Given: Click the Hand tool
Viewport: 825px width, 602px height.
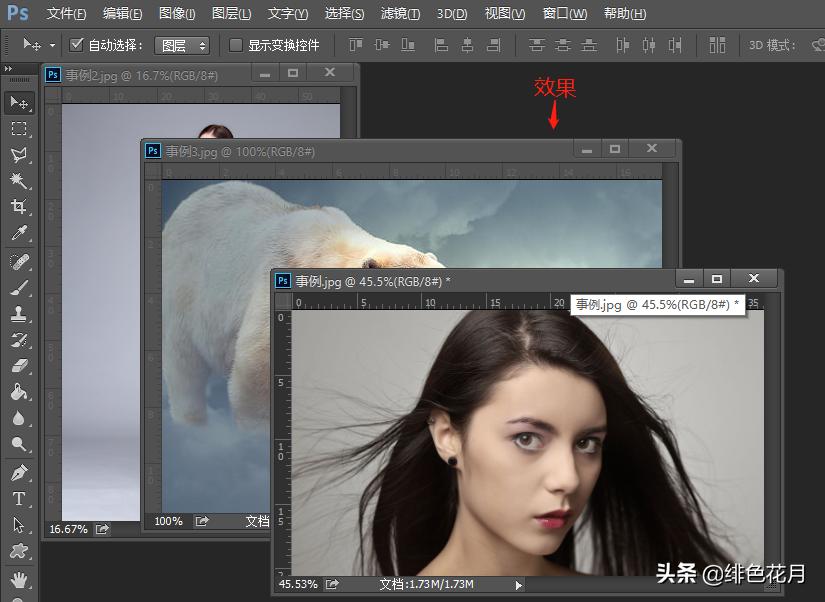Looking at the screenshot, I should point(19,579).
